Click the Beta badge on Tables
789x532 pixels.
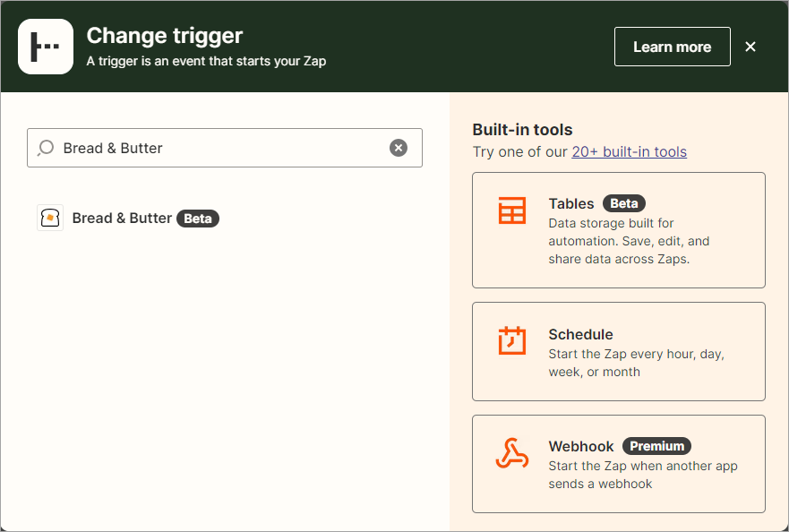(x=624, y=203)
